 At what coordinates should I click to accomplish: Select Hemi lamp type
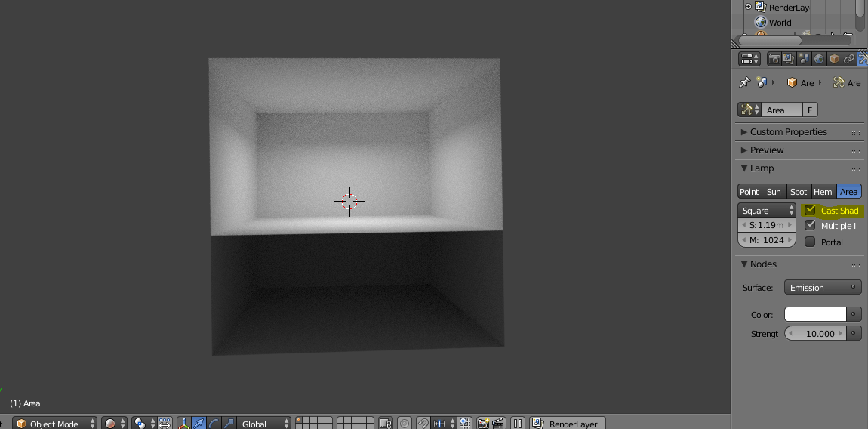point(823,192)
